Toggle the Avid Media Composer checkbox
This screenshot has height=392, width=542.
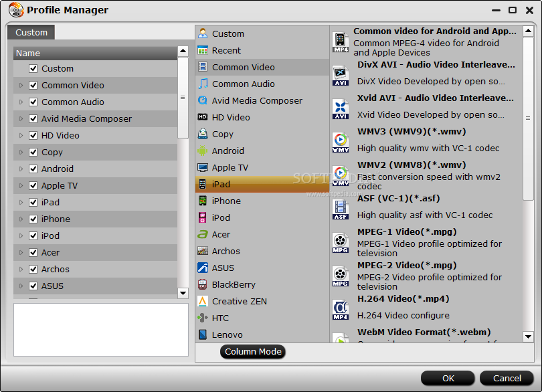(x=33, y=118)
